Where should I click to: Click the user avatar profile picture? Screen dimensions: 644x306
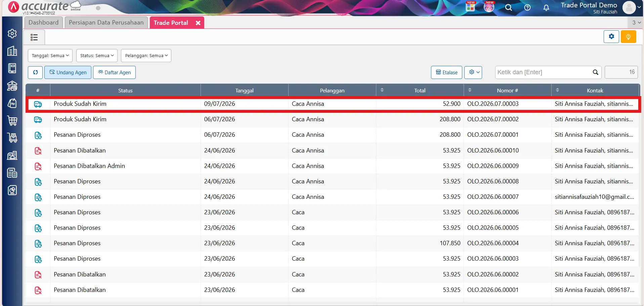coord(629,7)
